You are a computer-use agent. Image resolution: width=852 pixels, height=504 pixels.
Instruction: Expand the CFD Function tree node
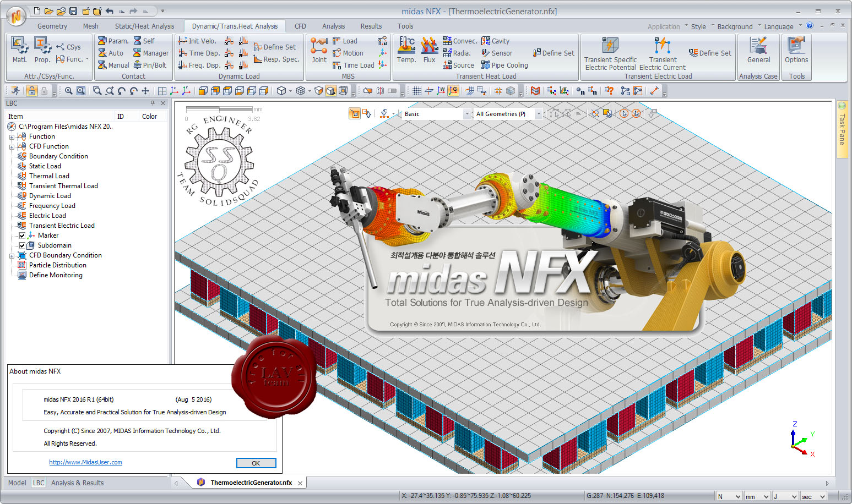pos(12,146)
